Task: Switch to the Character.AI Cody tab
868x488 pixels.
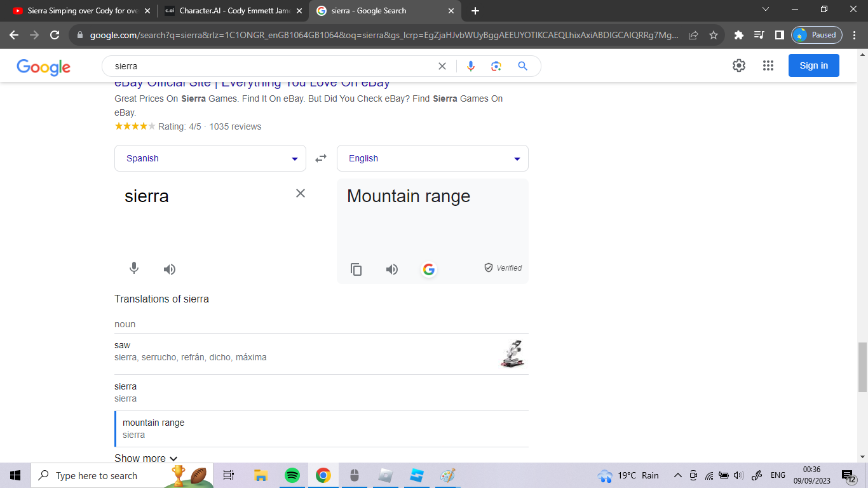Action: click(233, 11)
